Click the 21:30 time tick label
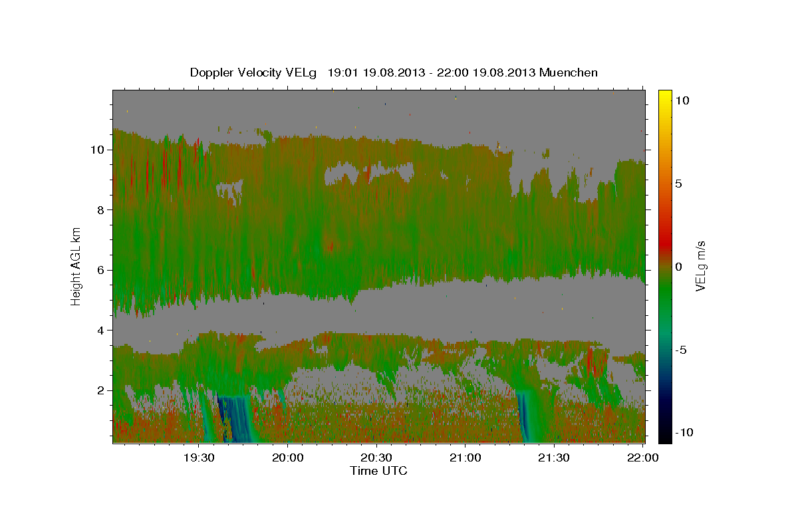Screen dimensions: 798x532 tap(554, 458)
